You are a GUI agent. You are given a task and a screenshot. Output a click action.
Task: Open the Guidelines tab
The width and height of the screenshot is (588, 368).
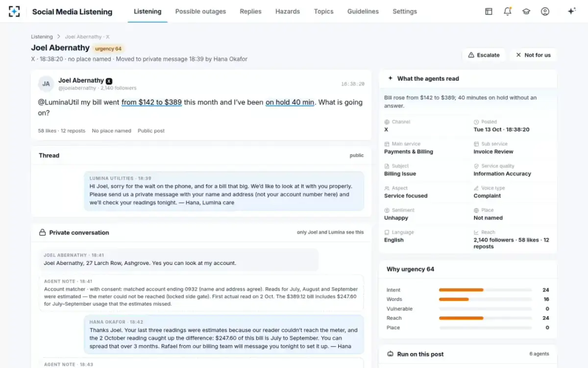[x=363, y=11]
